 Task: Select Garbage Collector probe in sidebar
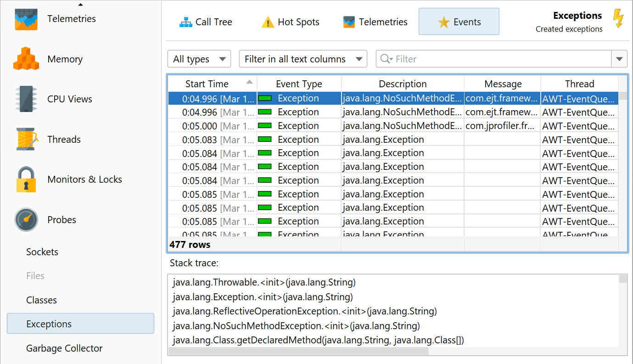pos(64,348)
